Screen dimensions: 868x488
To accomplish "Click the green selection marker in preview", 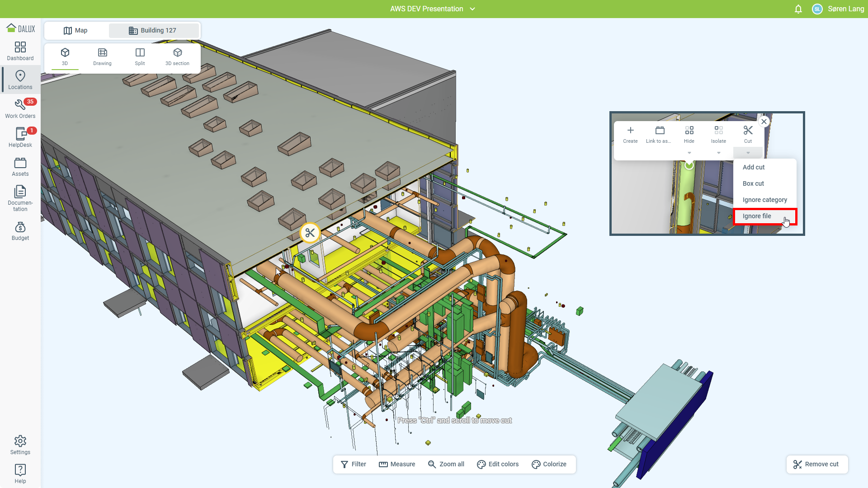I will pyautogui.click(x=689, y=165).
